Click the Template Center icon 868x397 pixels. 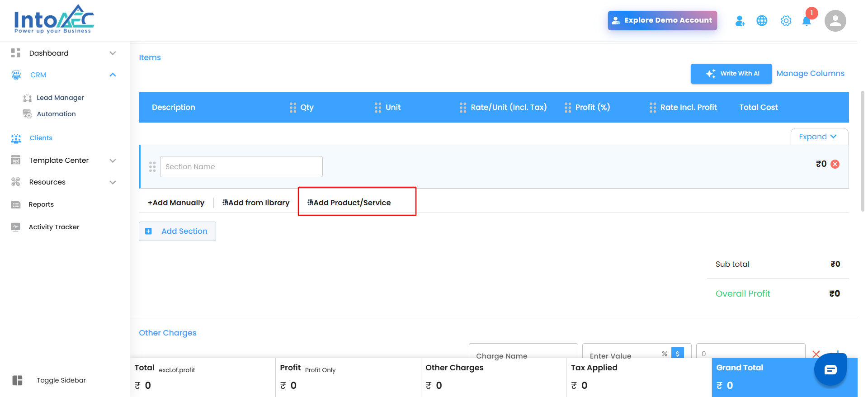(16, 160)
